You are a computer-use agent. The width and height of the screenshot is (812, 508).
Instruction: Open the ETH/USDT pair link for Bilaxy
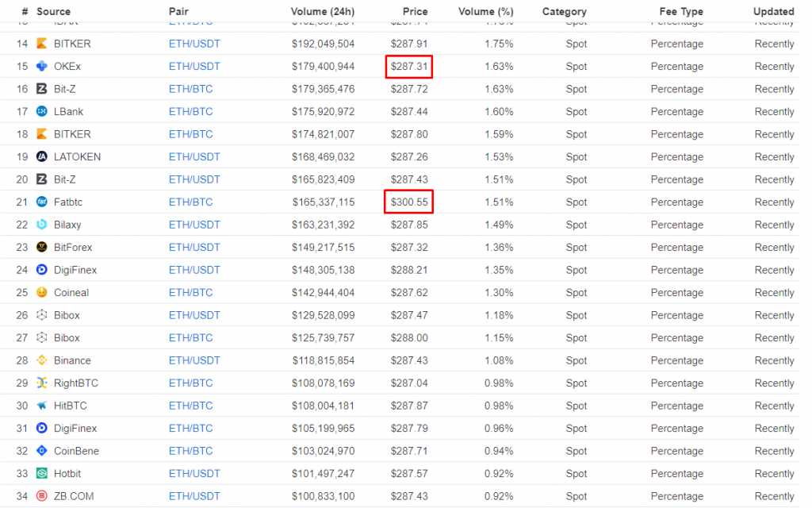pos(195,225)
